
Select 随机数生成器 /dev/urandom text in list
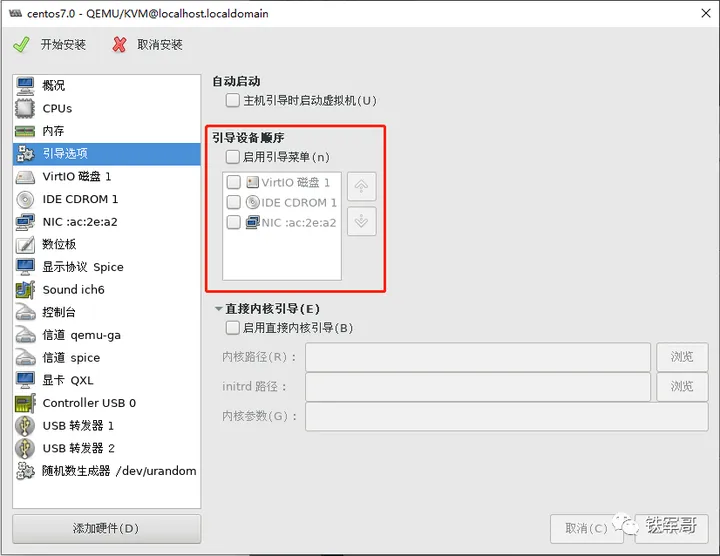coord(119,471)
